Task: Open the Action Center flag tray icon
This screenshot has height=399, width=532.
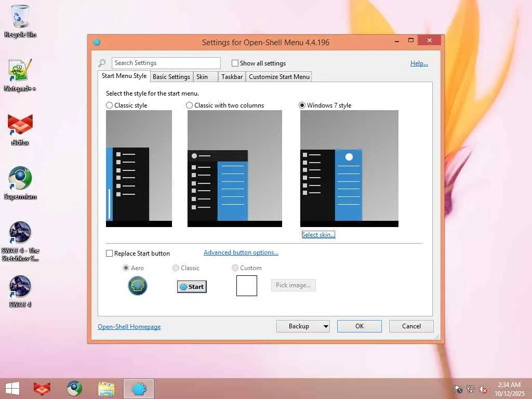Action: pyautogui.click(x=458, y=389)
